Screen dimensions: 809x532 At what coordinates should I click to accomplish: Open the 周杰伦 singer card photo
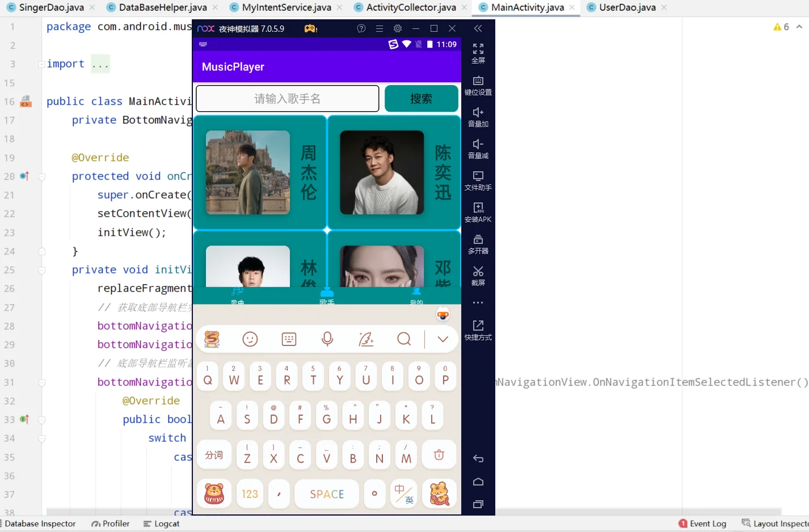point(248,172)
